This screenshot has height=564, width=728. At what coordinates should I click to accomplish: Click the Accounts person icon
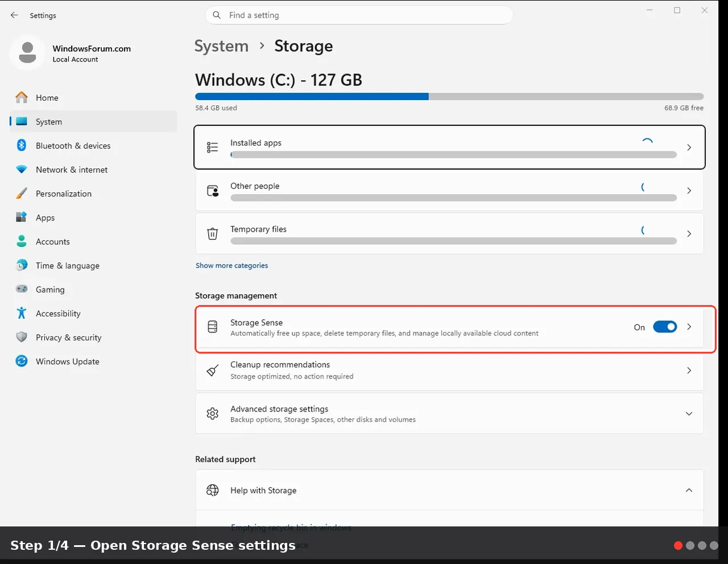(x=22, y=241)
